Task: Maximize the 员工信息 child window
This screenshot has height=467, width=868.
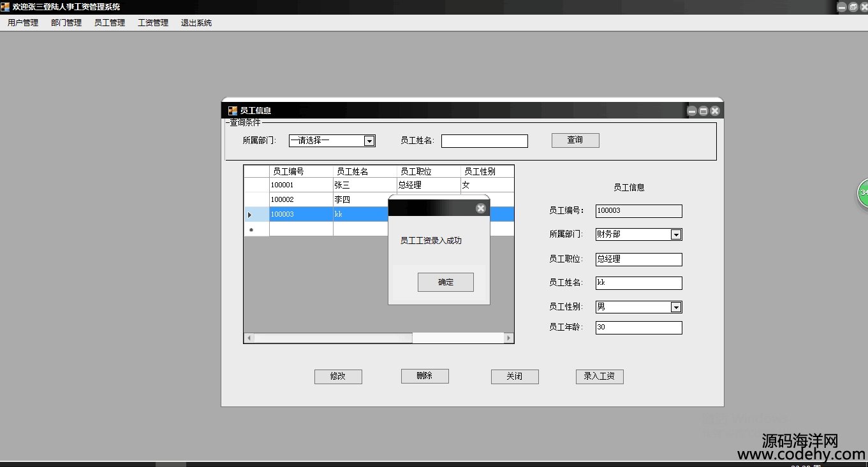Action: (x=703, y=111)
